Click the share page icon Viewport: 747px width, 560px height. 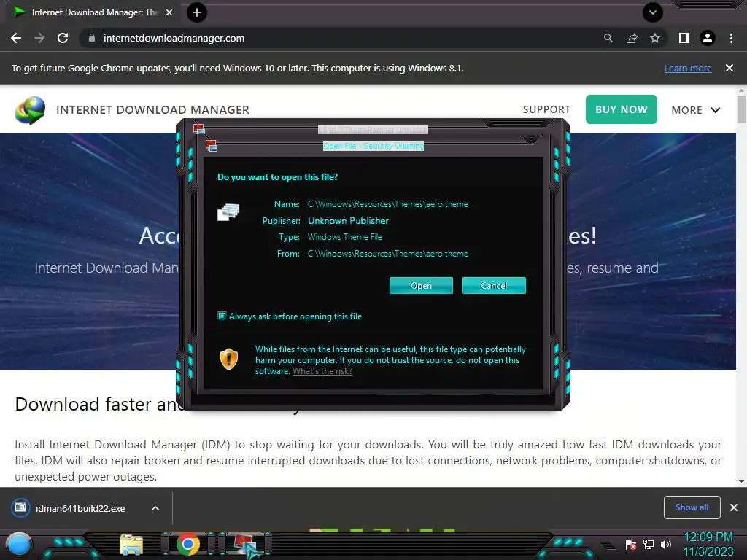[632, 38]
